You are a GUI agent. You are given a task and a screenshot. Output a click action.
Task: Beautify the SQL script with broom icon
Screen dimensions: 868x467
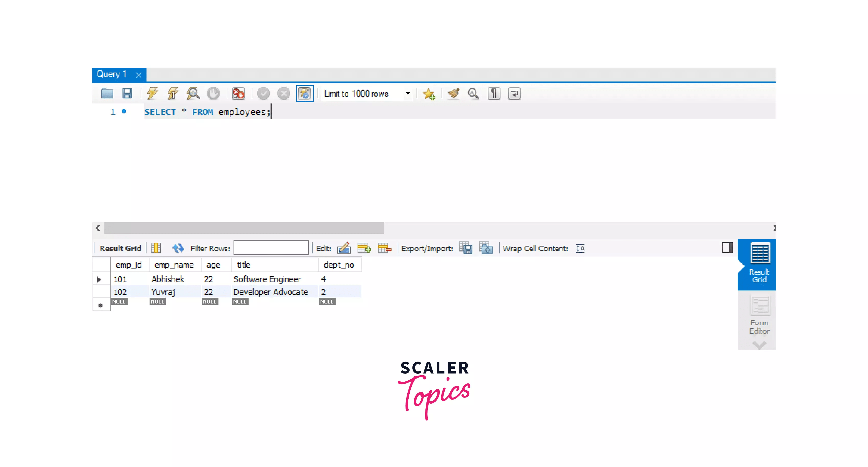453,94
